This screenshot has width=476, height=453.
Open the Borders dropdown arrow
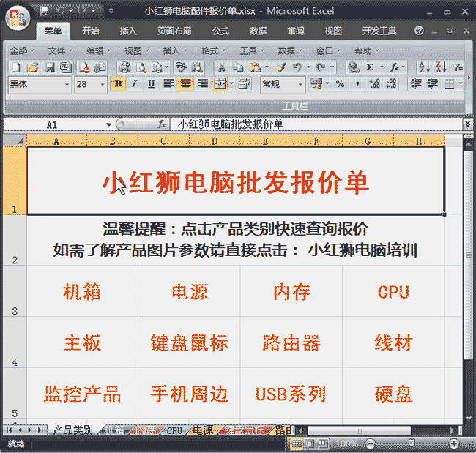[x=461, y=83]
